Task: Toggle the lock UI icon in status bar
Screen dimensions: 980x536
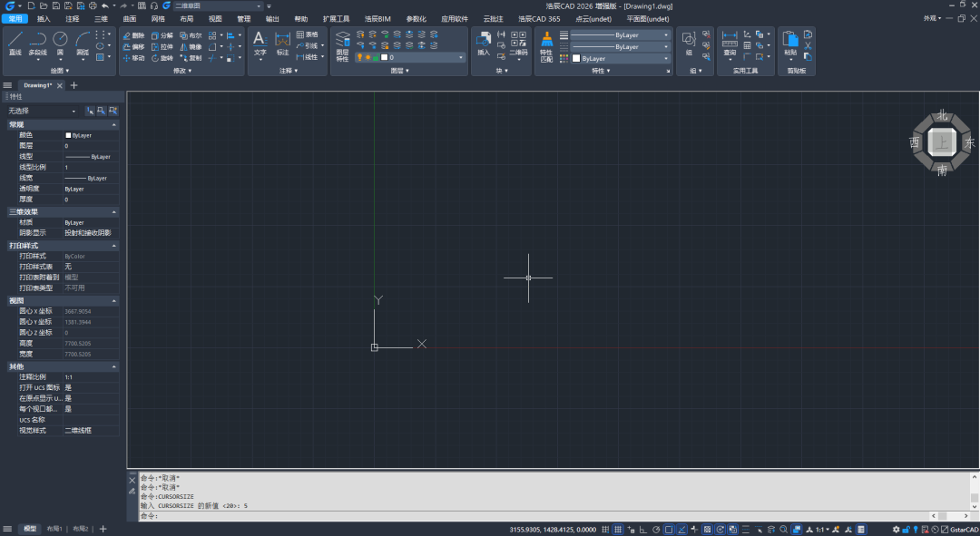Action: tap(905, 529)
